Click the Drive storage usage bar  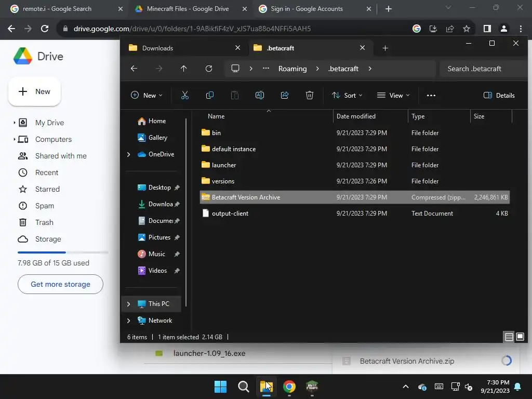click(63, 252)
